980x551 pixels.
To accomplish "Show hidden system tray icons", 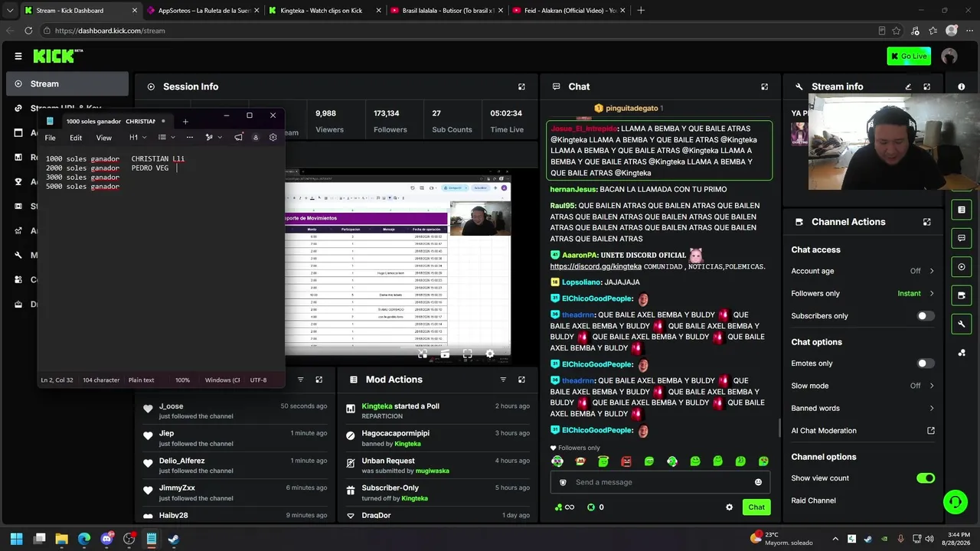I will click(x=835, y=539).
